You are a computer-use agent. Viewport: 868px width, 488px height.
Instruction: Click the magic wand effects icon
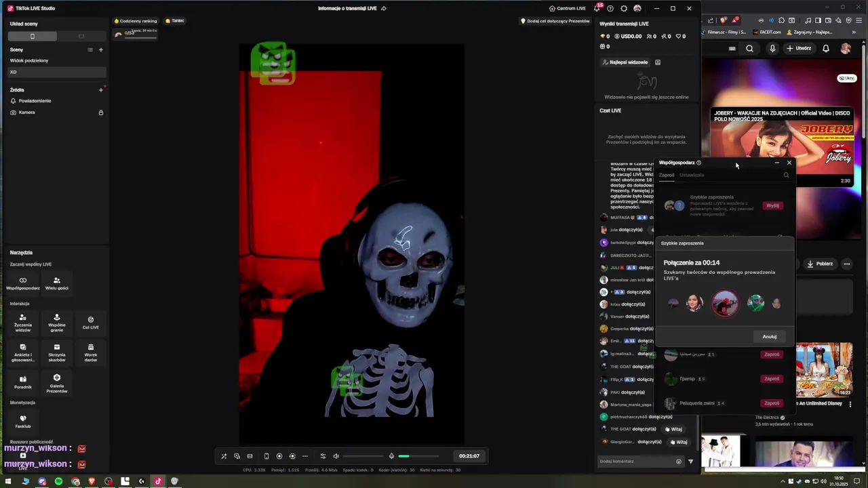pyautogui.click(x=224, y=456)
